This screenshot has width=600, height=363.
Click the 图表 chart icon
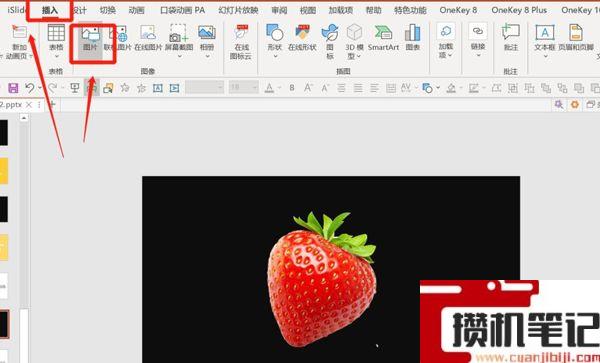(x=412, y=38)
